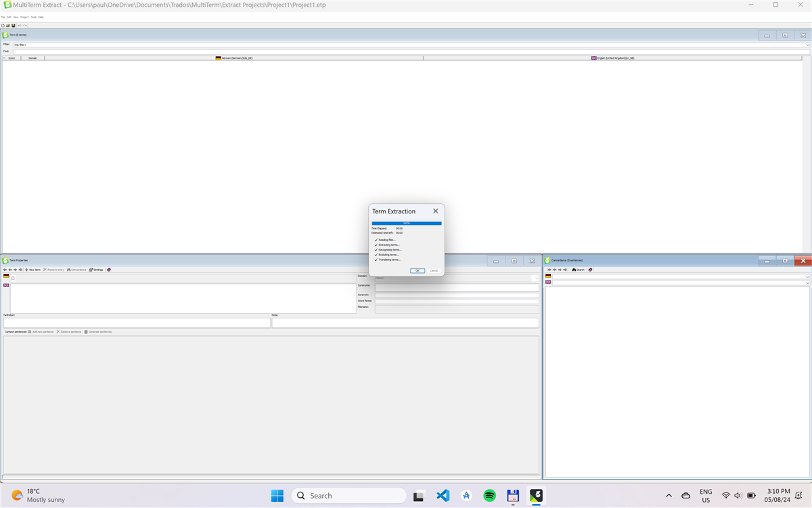Click the taskbar clock showing 3:10 PM

[779, 495]
